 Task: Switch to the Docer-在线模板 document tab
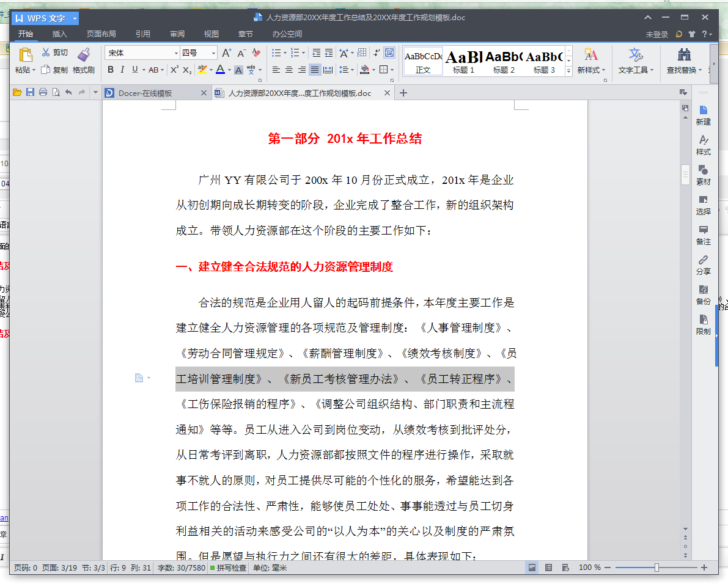pos(145,93)
